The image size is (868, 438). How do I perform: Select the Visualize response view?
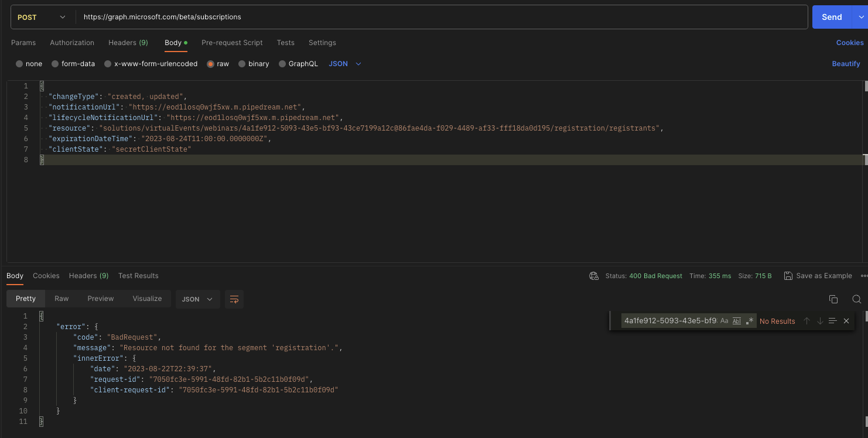[x=147, y=299]
